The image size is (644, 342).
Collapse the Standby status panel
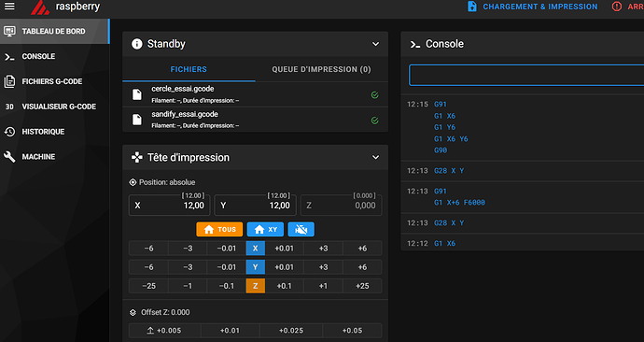pyautogui.click(x=375, y=44)
